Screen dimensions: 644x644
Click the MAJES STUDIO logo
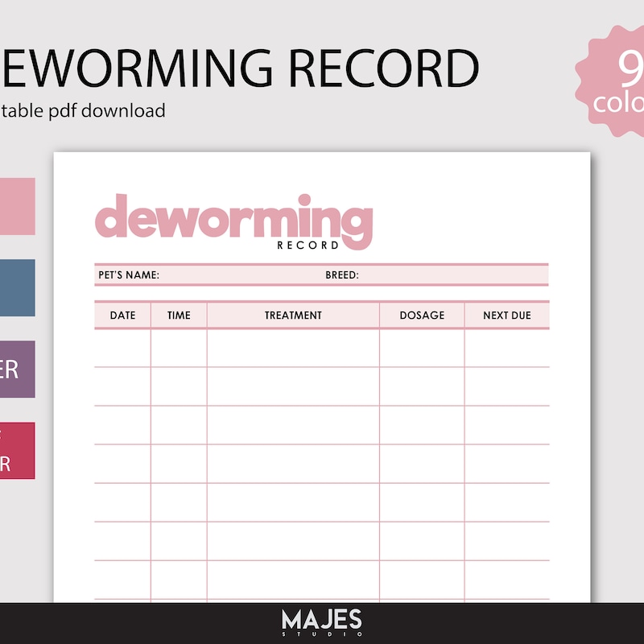tap(321, 622)
